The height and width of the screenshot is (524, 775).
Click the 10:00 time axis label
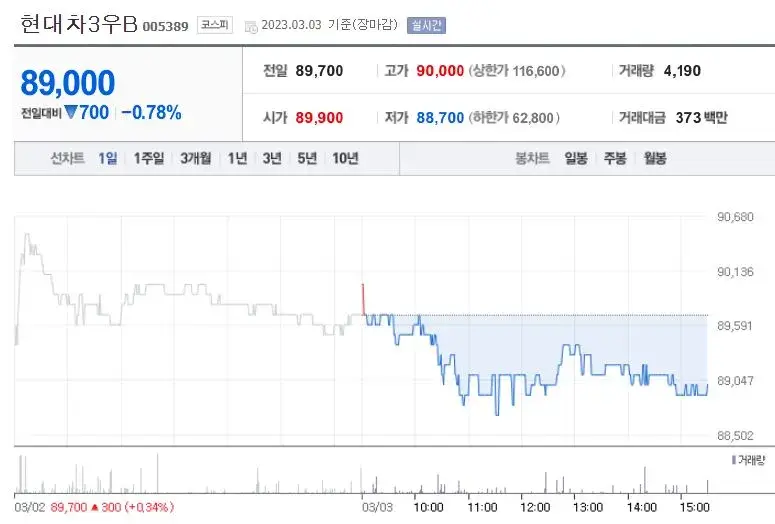tap(429, 507)
